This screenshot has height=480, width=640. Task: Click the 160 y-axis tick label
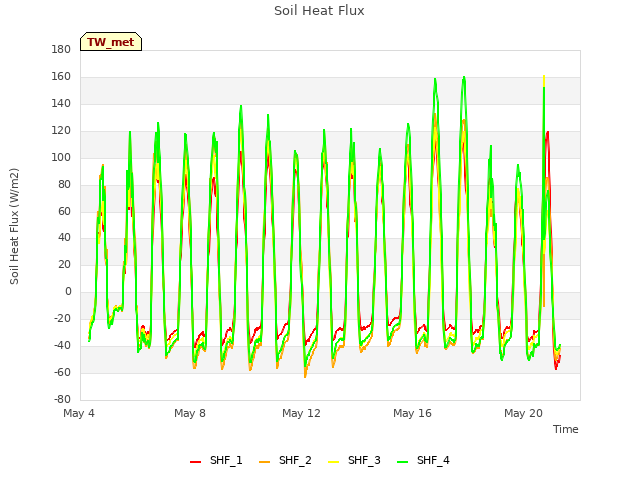click(61, 77)
